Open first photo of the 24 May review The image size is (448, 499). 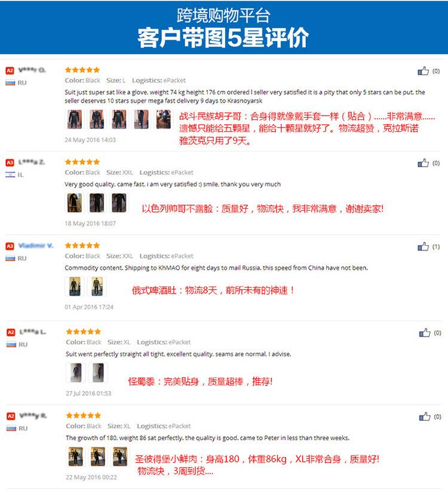tap(75, 119)
